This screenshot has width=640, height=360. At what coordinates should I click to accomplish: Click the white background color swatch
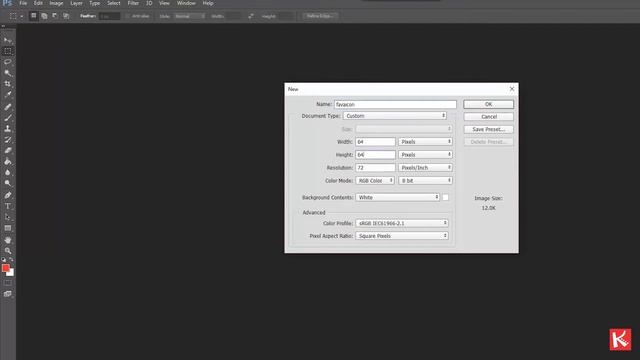11,273
